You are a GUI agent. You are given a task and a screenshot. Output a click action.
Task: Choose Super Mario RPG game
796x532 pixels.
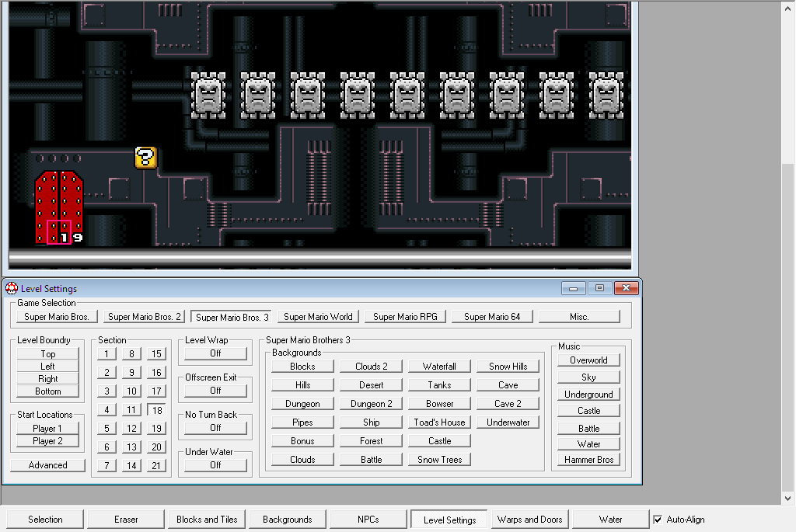click(x=405, y=317)
